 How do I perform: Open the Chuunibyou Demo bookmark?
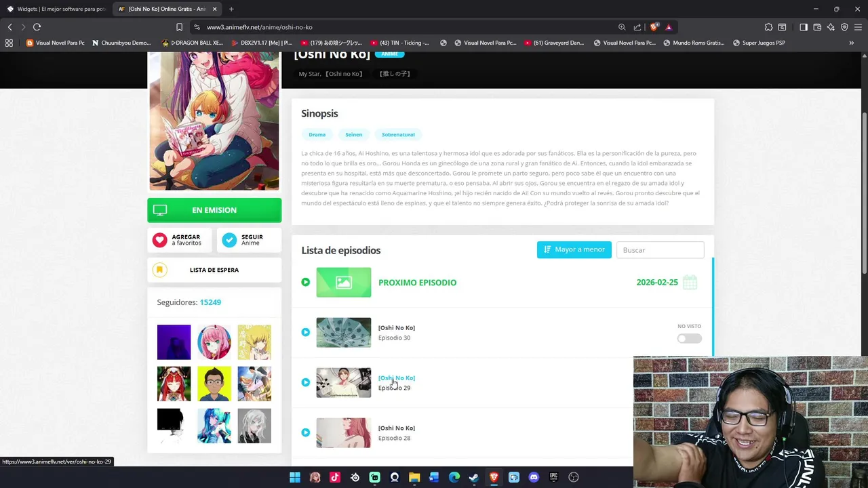[x=121, y=43]
